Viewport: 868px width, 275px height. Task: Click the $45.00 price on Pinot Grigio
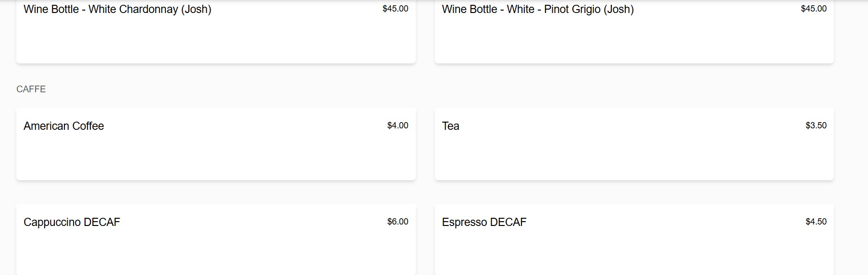point(814,9)
